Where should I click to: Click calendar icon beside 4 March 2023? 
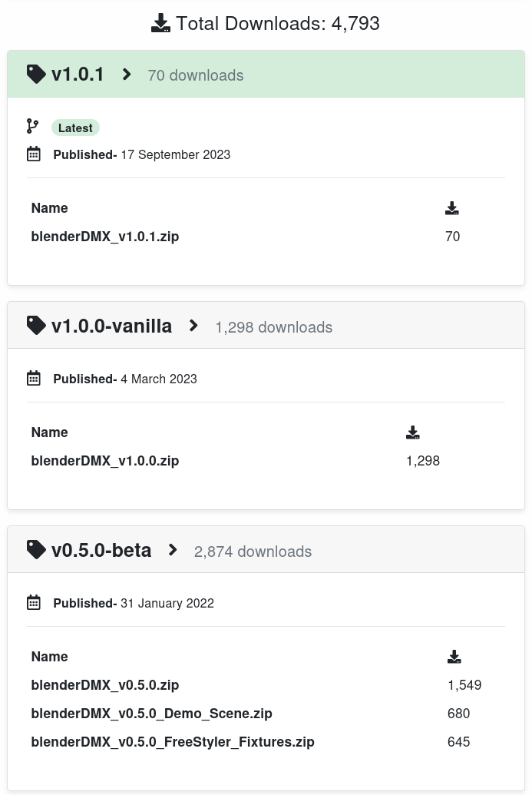pos(34,378)
